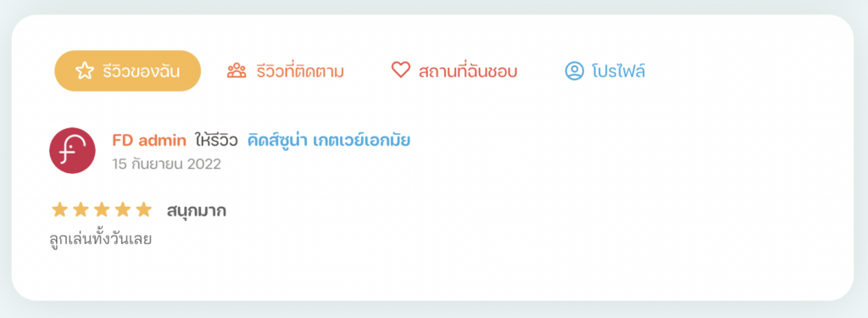Open the โปรไฟล์ tab
Viewport: 868px width, 318px height.
(x=619, y=71)
